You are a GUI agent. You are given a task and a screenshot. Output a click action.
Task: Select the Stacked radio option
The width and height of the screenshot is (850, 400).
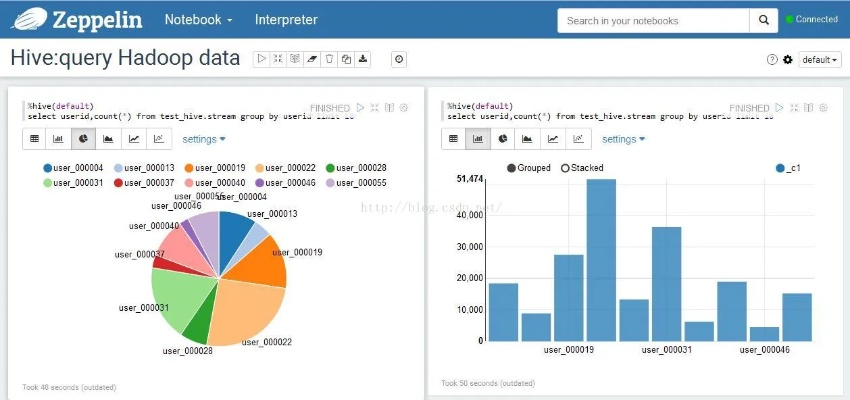click(565, 168)
